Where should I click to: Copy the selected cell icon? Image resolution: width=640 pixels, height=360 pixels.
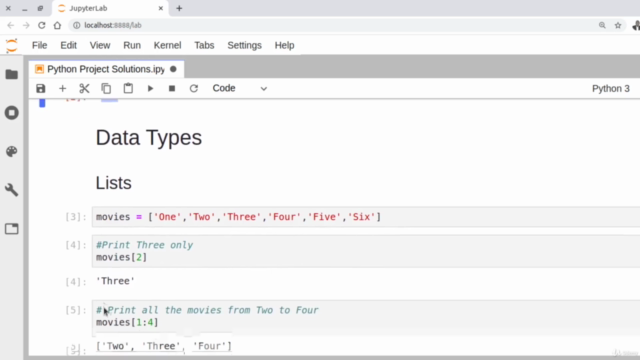[x=106, y=89]
